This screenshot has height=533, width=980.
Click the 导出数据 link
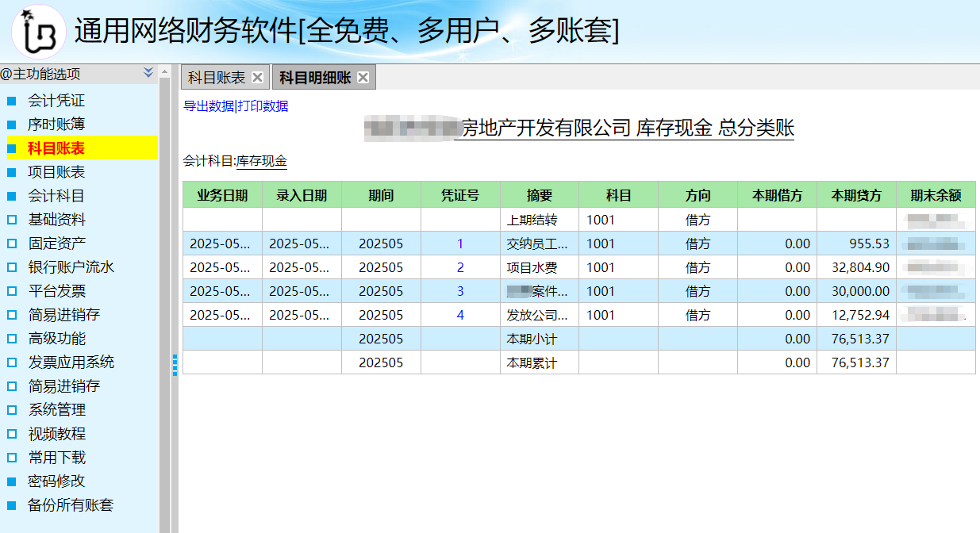(209, 106)
